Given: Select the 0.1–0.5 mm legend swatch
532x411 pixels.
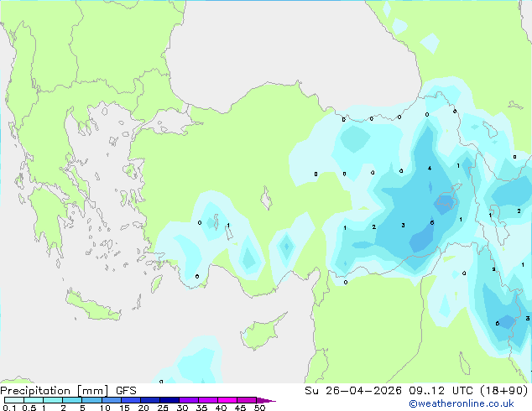Looking at the screenshot, I should coord(14,400).
